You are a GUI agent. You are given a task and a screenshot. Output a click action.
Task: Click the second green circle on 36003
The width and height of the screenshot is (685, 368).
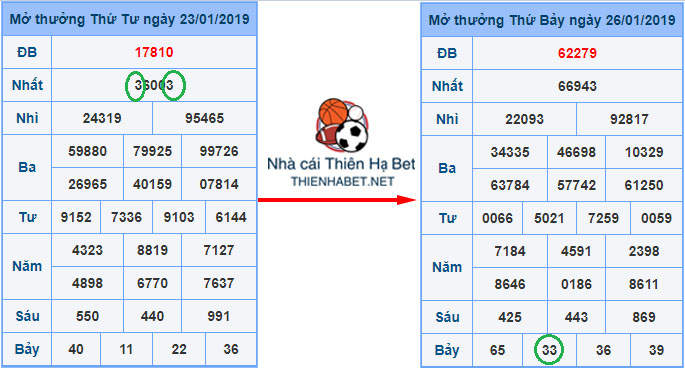[174, 86]
